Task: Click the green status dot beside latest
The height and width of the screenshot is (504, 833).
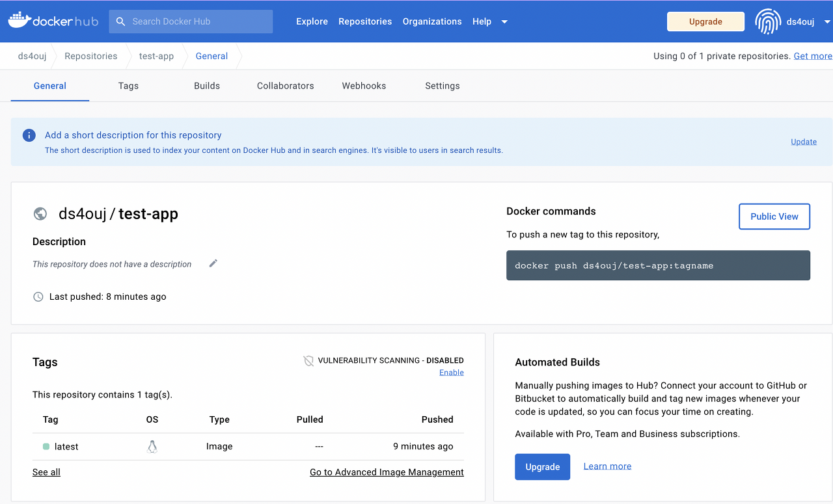Action: (46, 447)
